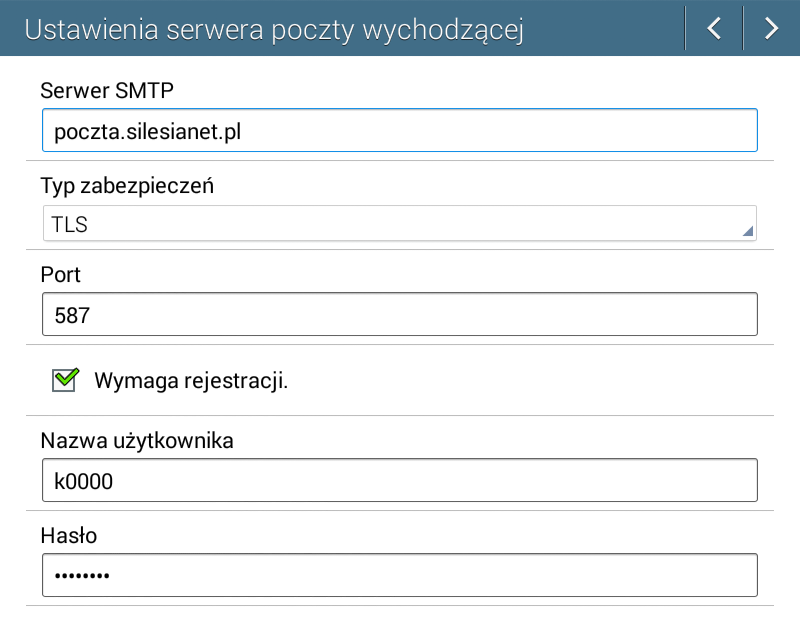Click the 'Nazwa użytkownika' label

pyautogui.click(x=137, y=441)
